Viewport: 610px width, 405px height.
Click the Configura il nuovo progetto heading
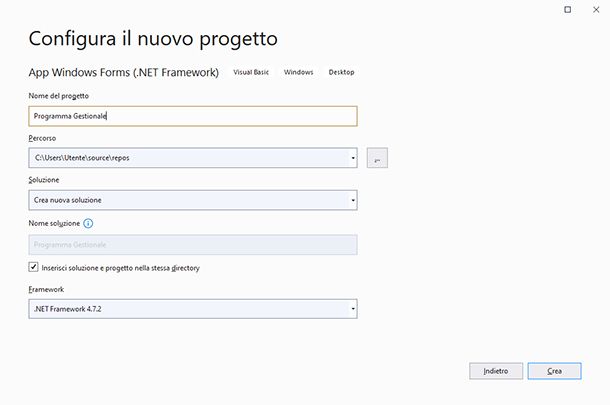[153, 39]
